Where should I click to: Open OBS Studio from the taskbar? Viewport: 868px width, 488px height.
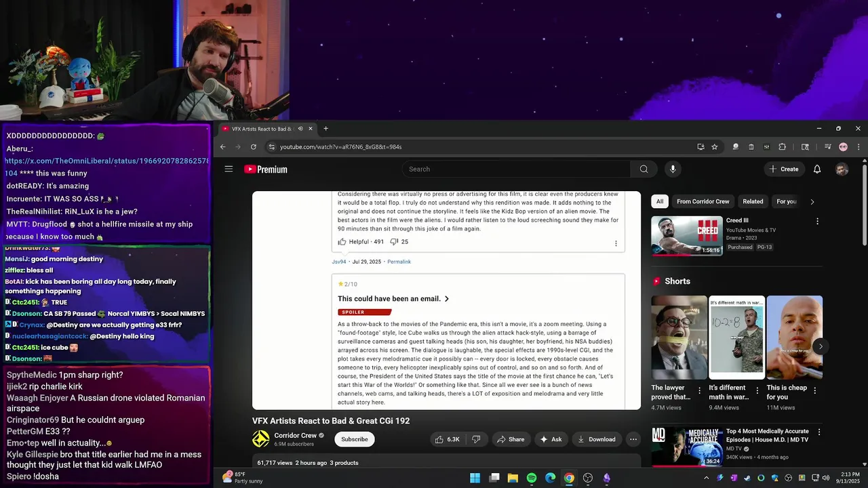pos(588,478)
